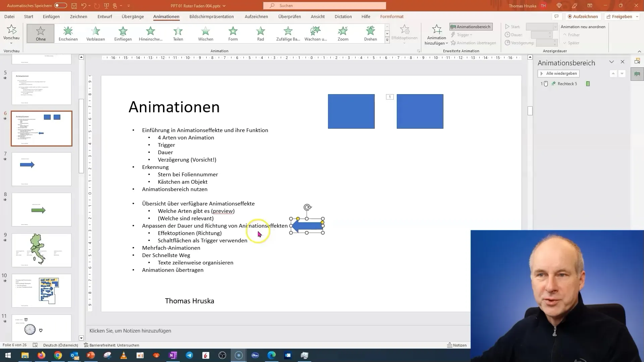Viewport: 644px width, 362px height.
Task: Toggle the Notizen pane in status bar
Action: 457,345
